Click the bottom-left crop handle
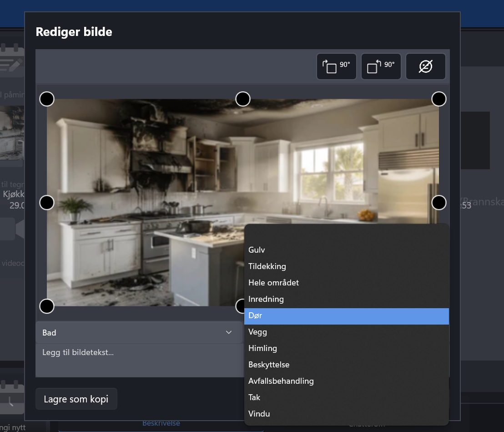This screenshot has width=504, height=432. click(47, 306)
